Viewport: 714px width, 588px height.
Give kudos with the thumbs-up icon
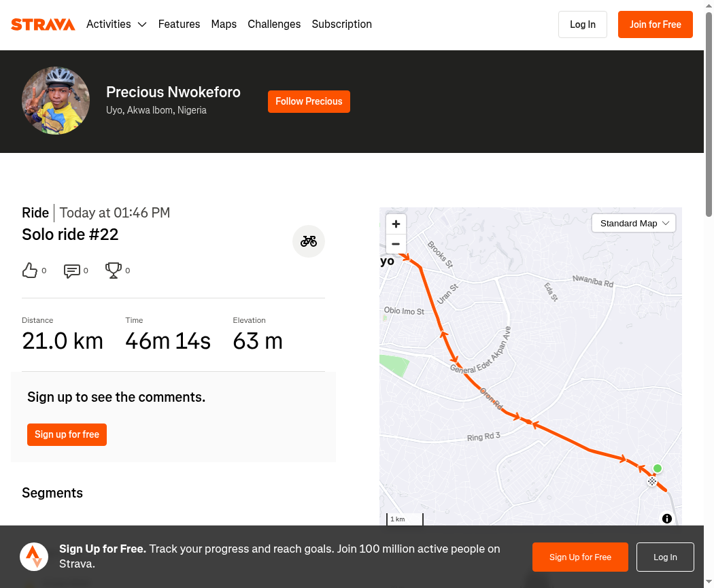[30, 271]
